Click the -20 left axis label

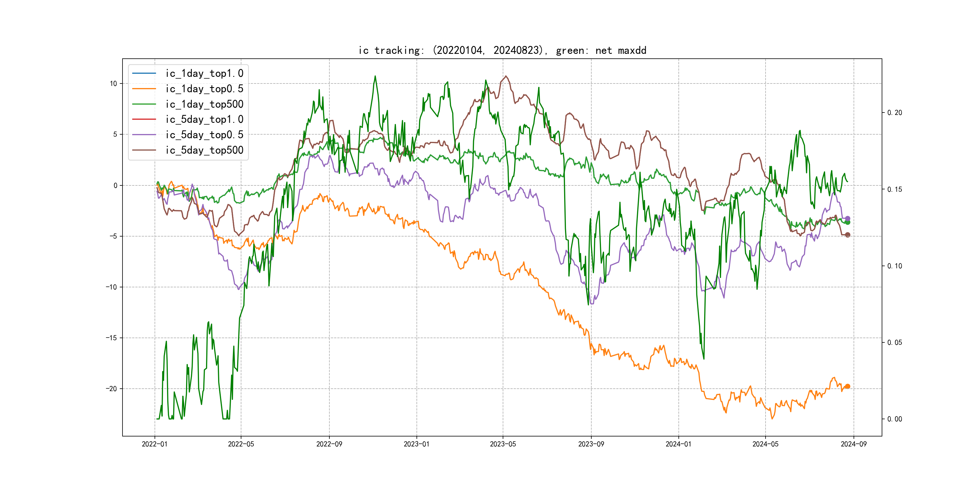pyautogui.click(x=112, y=388)
